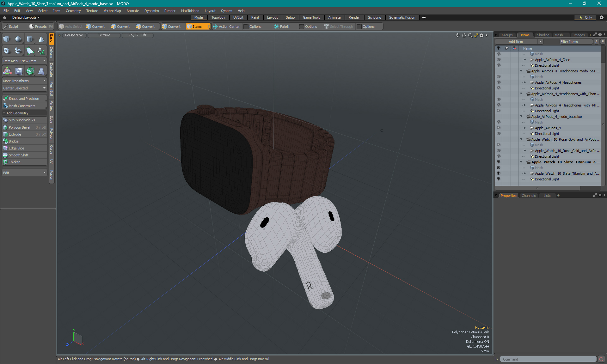Click the viewport zoom magnifier icon
The height and width of the screenshot is (364, 607).
[470, 35]
